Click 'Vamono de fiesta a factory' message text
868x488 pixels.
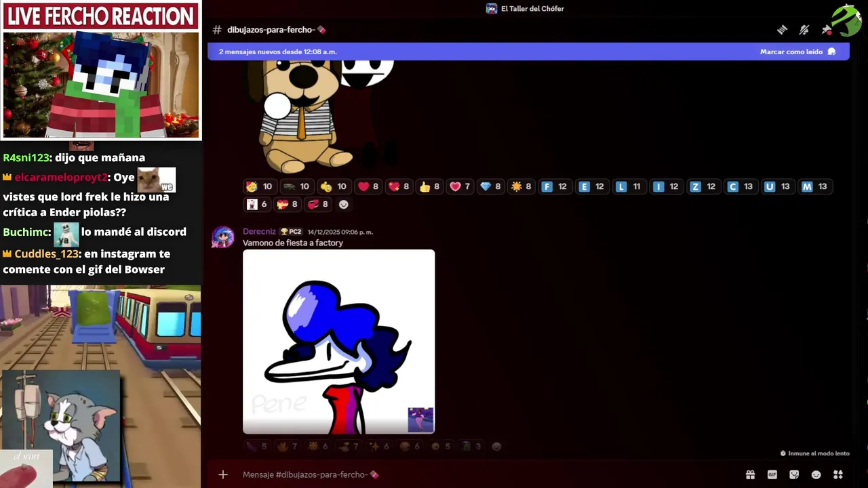(x=293, y=243)
